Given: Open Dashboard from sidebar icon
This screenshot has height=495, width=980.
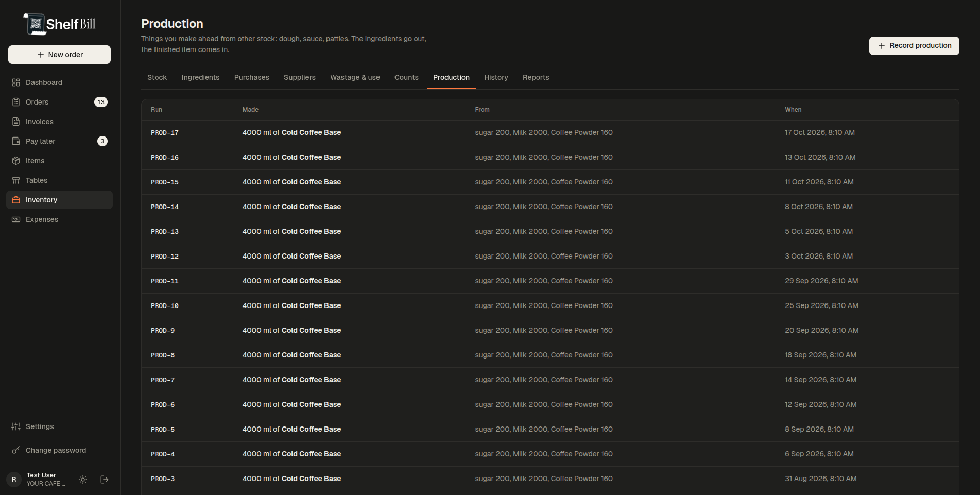Looking at the screenshot, I should tap(16, 82).
